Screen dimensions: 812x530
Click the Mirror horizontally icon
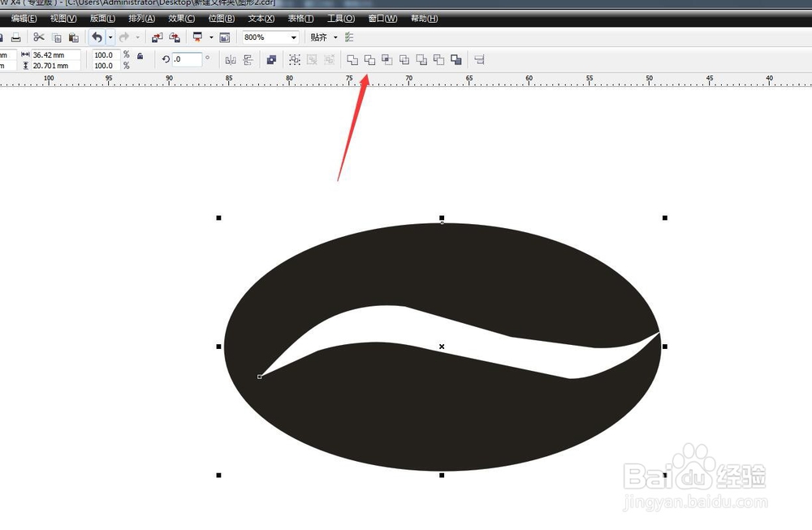coord(231,60)
